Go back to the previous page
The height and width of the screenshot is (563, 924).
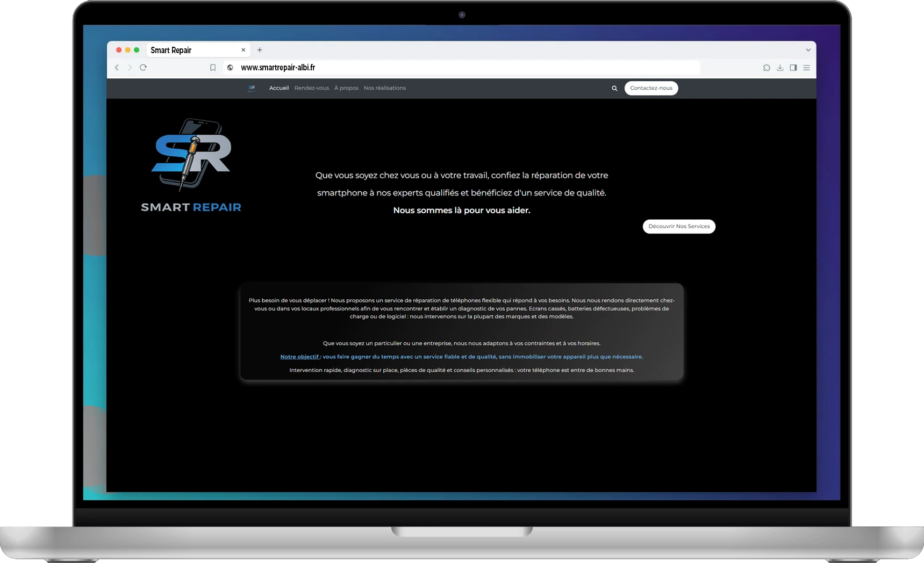[x=117, y=68]
